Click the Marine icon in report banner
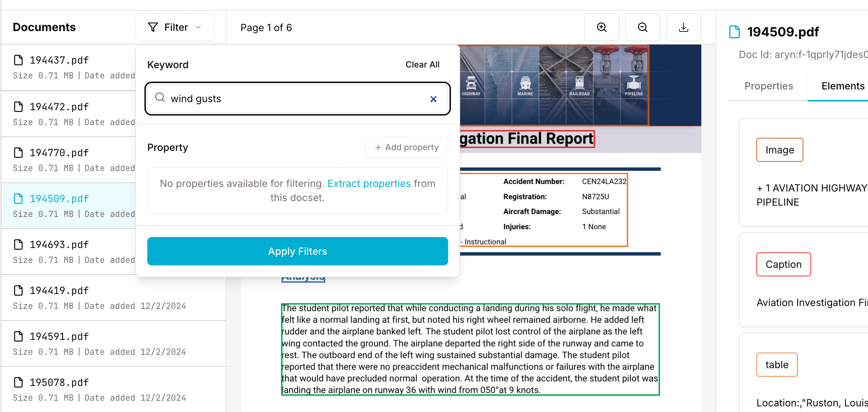This screenshot has height=412, width=868. pos(525,86)
